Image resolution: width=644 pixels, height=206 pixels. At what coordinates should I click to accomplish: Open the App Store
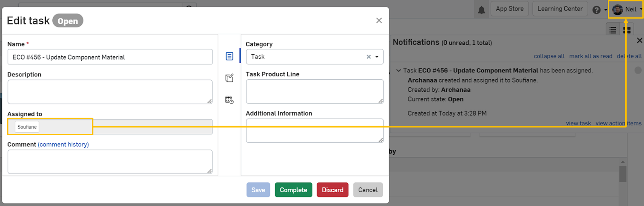pos(510,9)
